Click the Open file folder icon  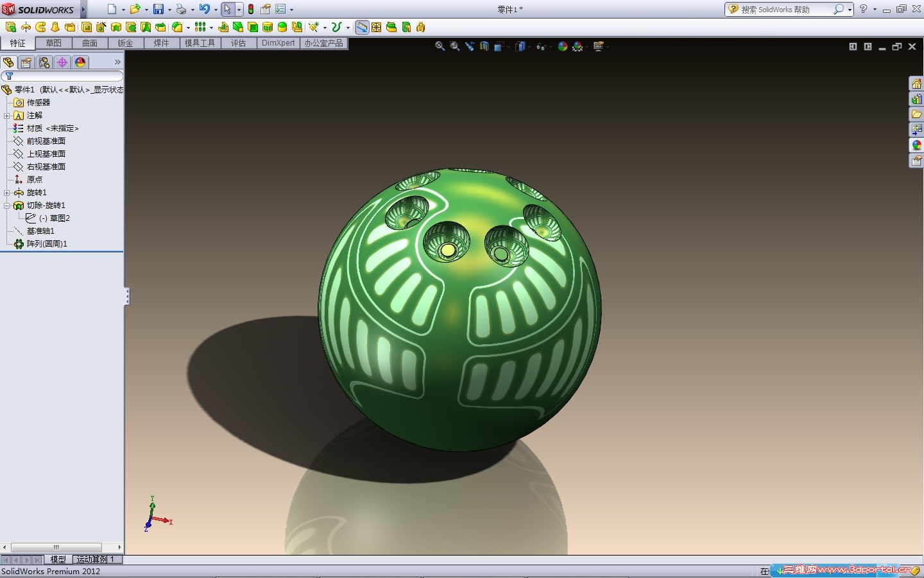(135, 9)
